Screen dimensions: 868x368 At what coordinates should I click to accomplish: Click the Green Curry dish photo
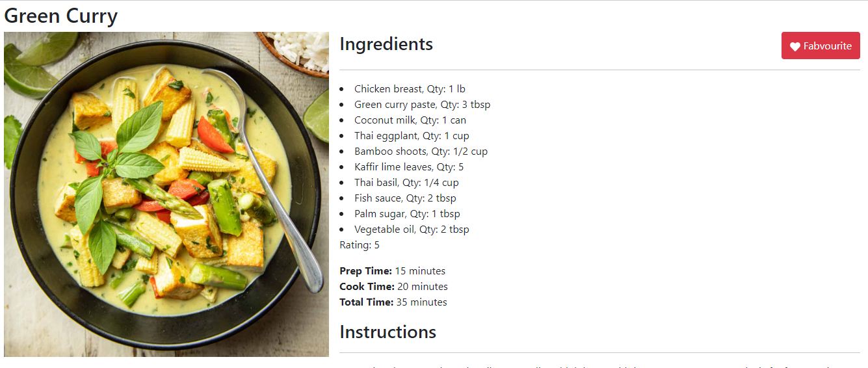point(166,194)
